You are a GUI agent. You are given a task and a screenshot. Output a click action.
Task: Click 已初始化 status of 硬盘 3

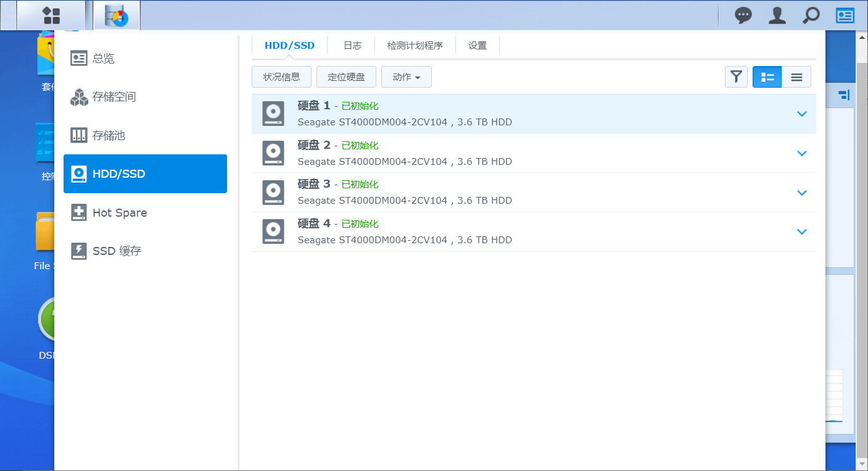click(x=360, y=185)
